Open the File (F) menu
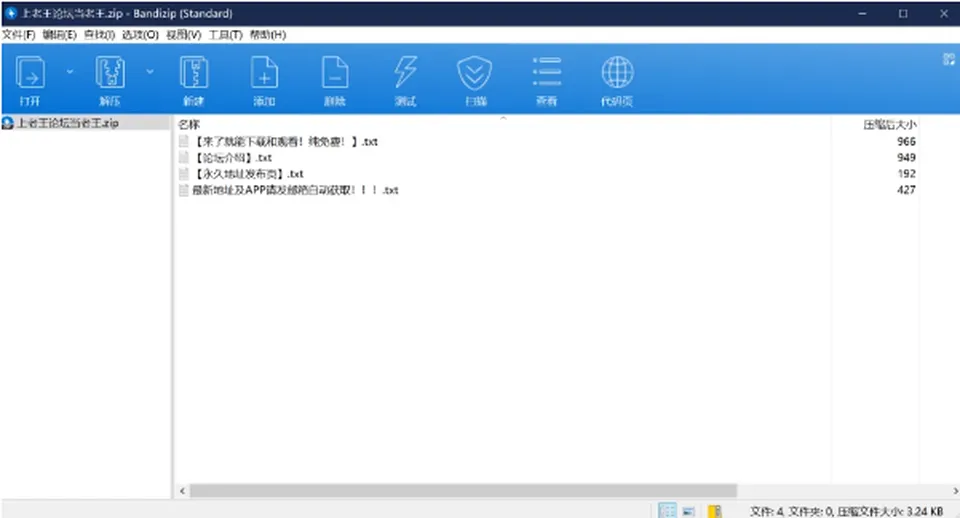 tap(19, 35)
